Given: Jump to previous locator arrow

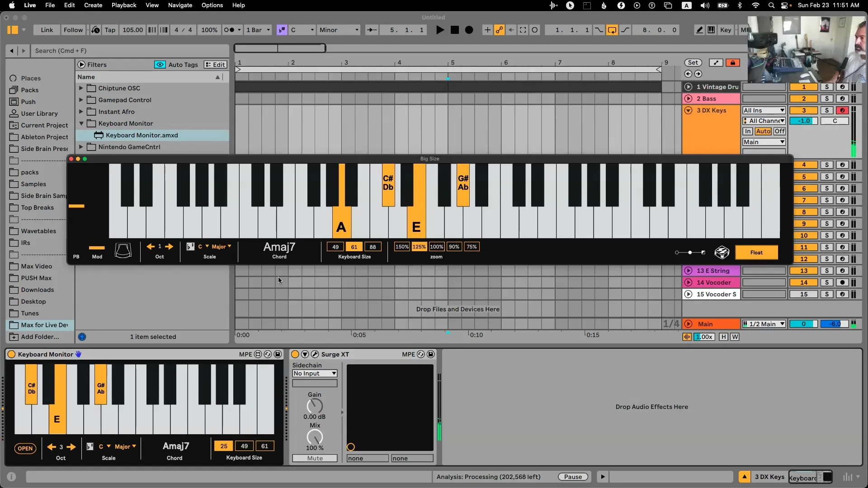Looking at the screenshot, I should [x=688, y=74].
